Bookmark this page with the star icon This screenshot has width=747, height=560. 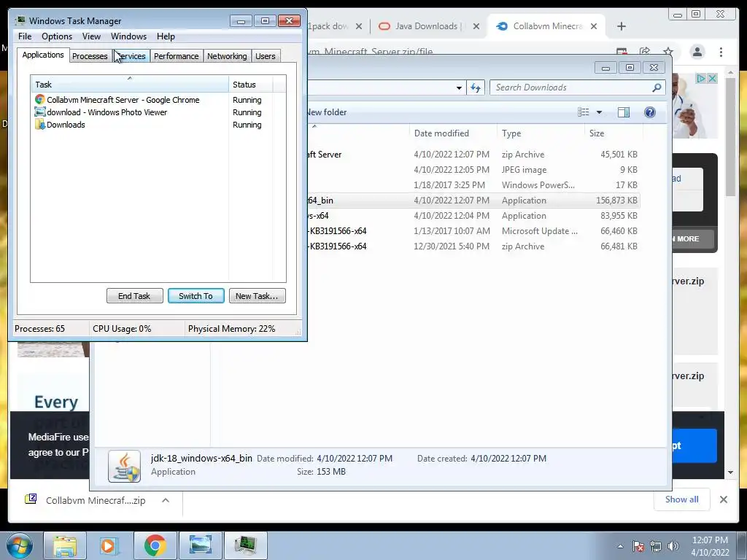(x=668, y=52)
